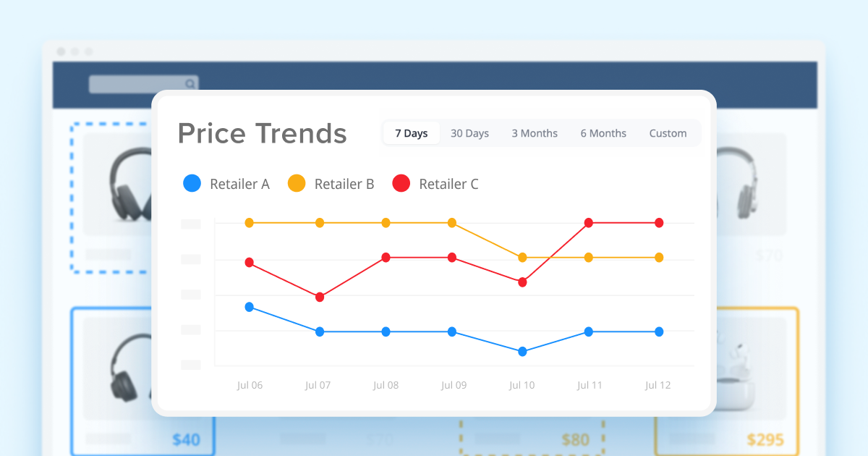
Task: Click the Retailer A legend label
Action: [x=239, y=185]
